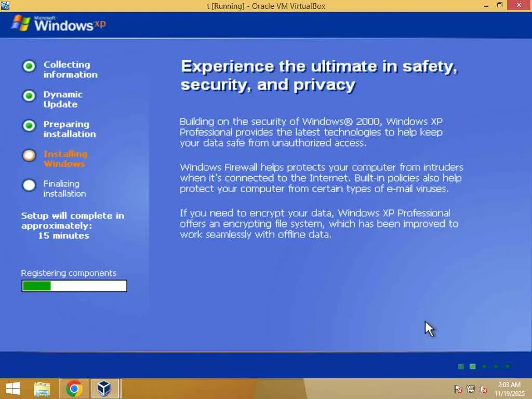Open the network status tray icon
The image size is (532, 399).
(x=471, y=389)
